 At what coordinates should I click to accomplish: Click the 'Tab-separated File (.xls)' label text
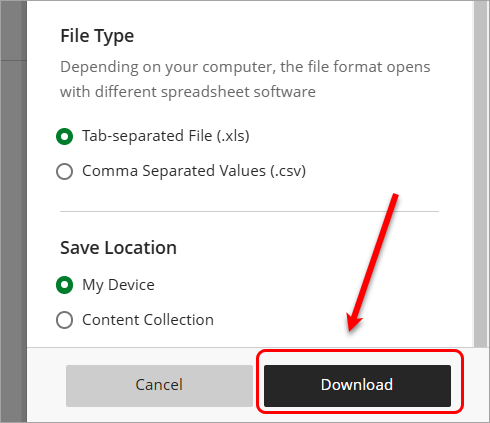coord(166,136)
